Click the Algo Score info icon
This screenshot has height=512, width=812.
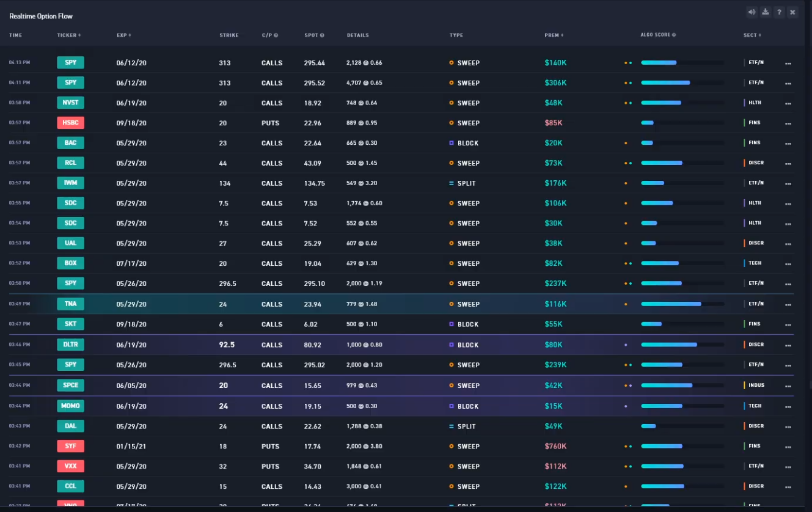[674, 35]
